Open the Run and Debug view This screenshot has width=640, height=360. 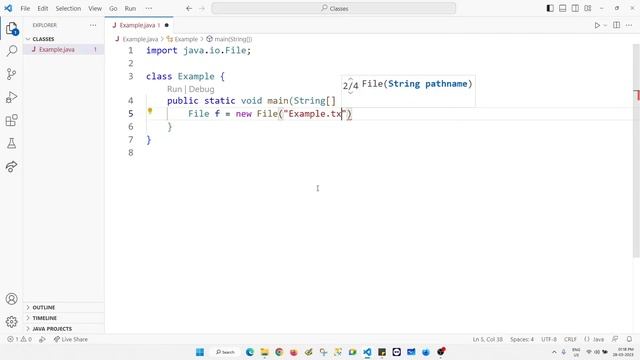11,97
